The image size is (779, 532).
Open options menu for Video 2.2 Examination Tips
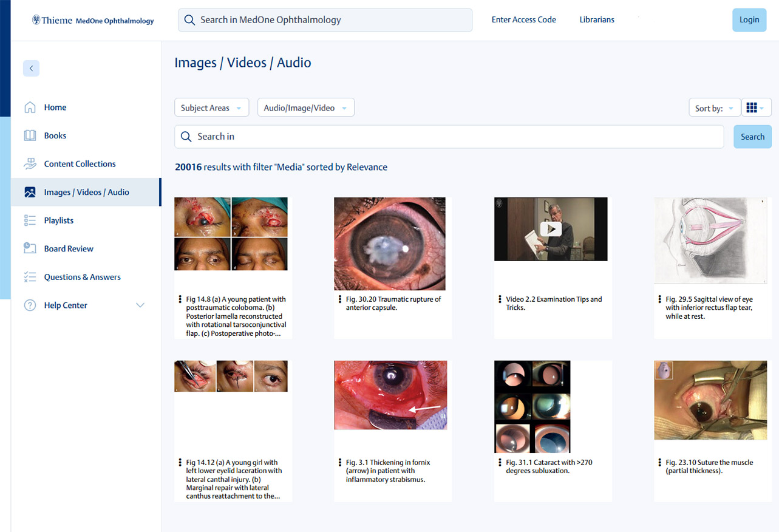500,299
